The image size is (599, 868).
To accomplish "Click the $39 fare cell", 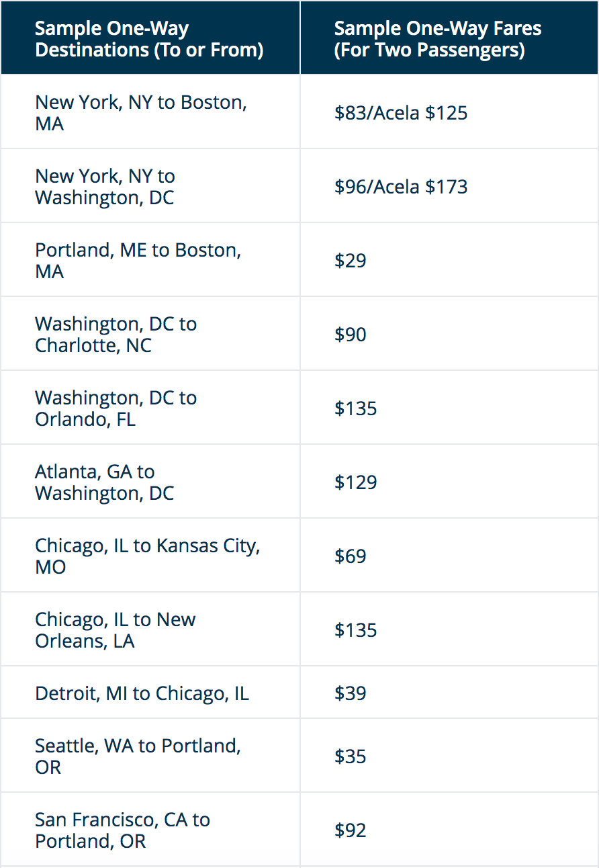I will pos(351,693).
